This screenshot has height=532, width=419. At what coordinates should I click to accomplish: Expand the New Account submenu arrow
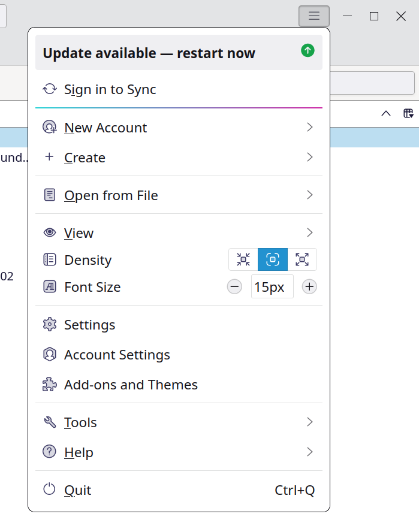tap(309, 127)
